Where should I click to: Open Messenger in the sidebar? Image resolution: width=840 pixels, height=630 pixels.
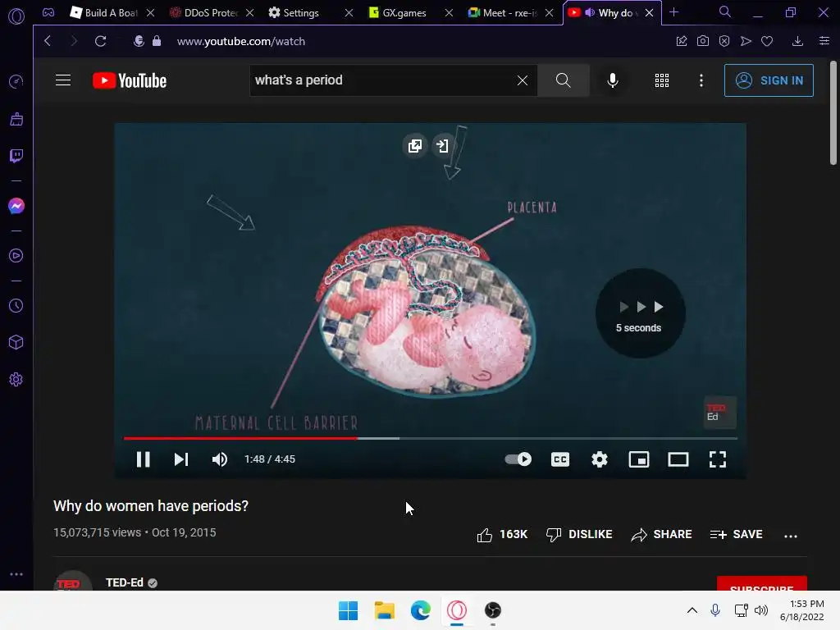click(x=16, y=206)
